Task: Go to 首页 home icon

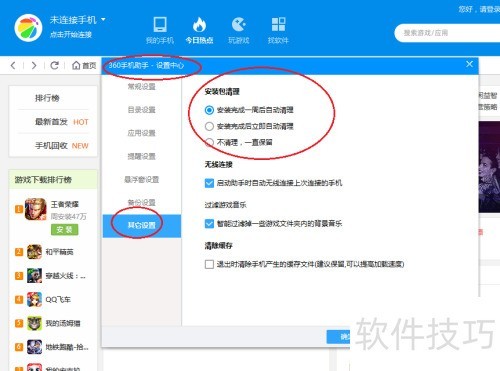Action: [76, 65]
